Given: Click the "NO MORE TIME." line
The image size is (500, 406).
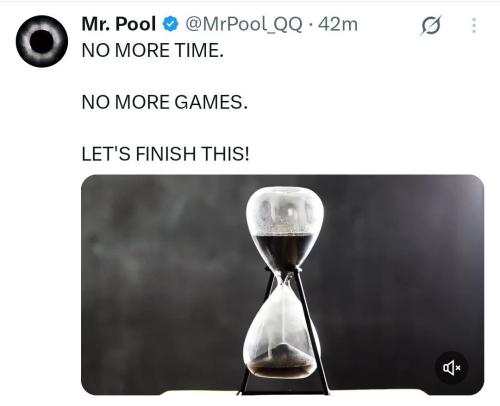Looking at the screenshot, I should tap(152, 50).
